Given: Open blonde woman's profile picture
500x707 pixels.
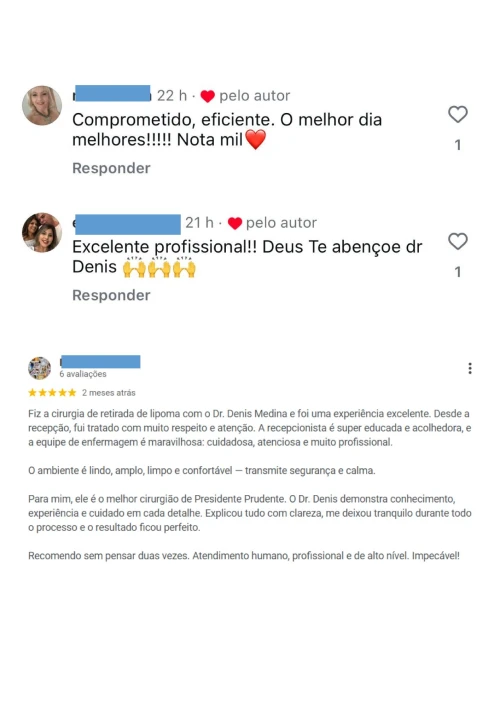Looking at the screenshot, I should 42,106.
